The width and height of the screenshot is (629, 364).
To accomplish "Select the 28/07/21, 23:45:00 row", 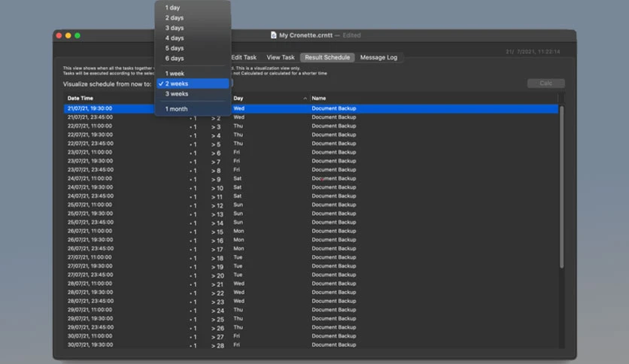I will tap(311, 301).
